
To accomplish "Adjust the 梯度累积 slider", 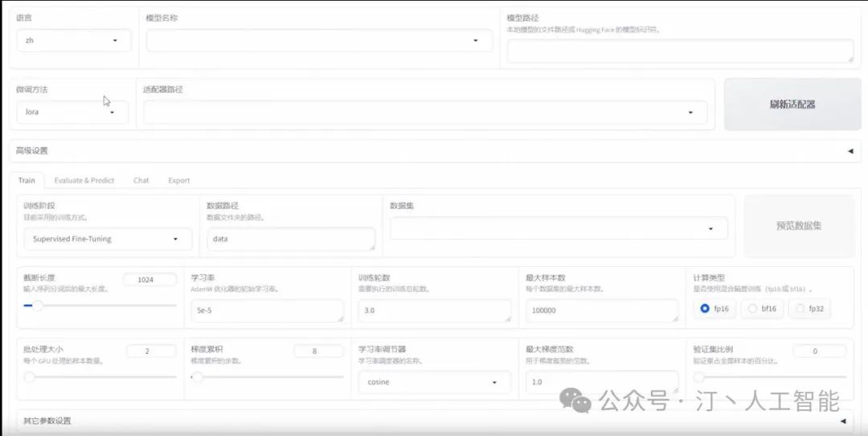I will (x=267, y=376).
